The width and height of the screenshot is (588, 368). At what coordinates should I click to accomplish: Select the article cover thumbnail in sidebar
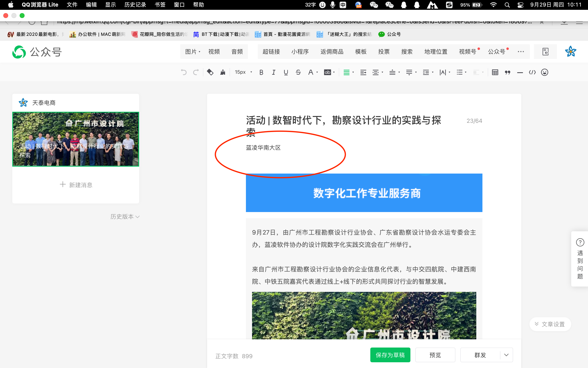click(x=76, y=139)
